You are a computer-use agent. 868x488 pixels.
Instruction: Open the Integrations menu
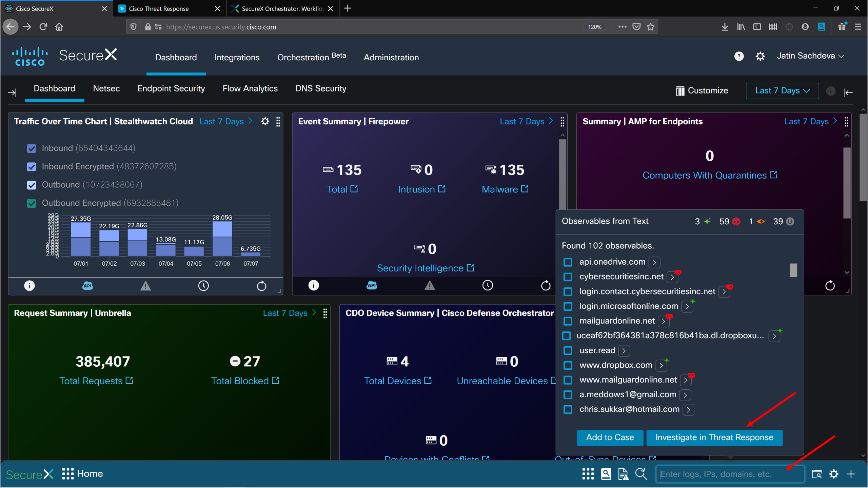tap(237, 58)
